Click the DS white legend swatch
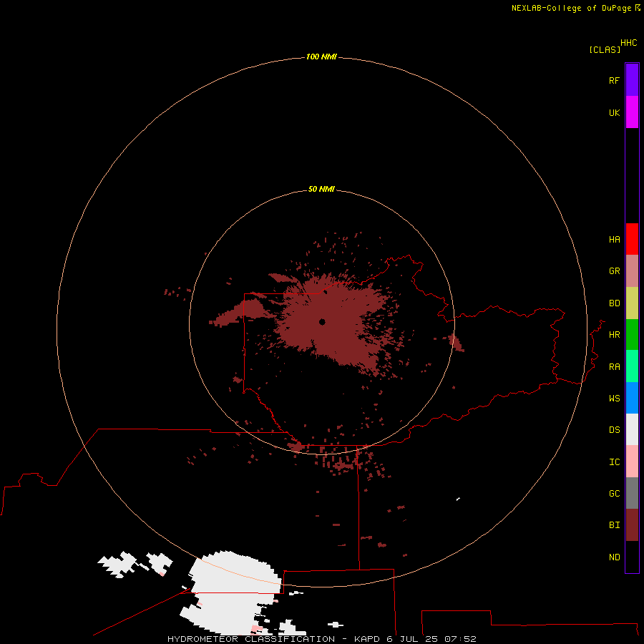This screenshot has height=644, width=644. coord(632,429)
